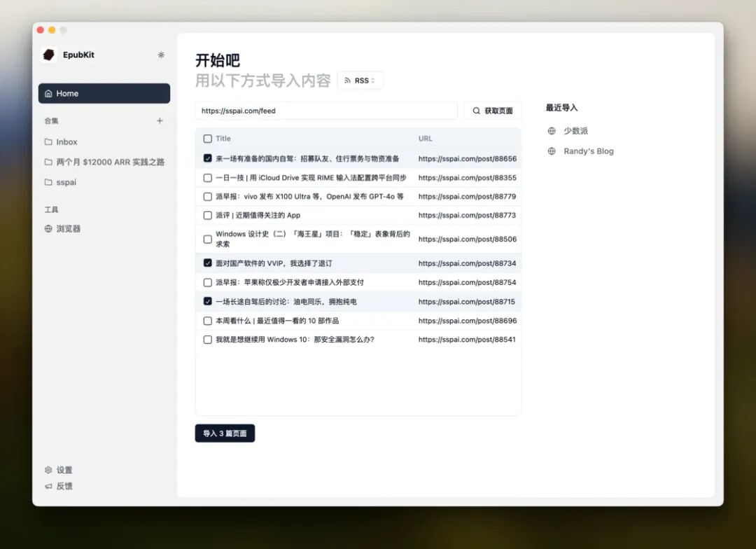Viewport: 756px width, 549px height.
Task: Check the 苹果称仅极少开发者 article checkbox
Action: 207,283
